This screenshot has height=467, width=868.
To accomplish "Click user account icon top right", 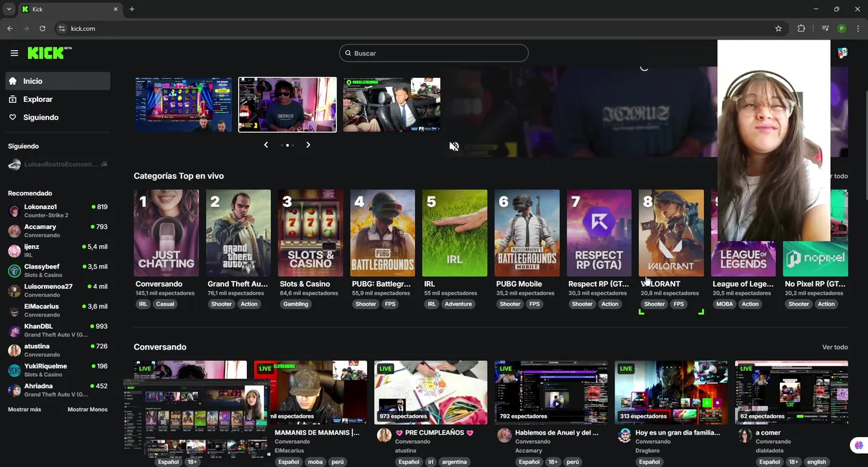I will pos(843,53).
